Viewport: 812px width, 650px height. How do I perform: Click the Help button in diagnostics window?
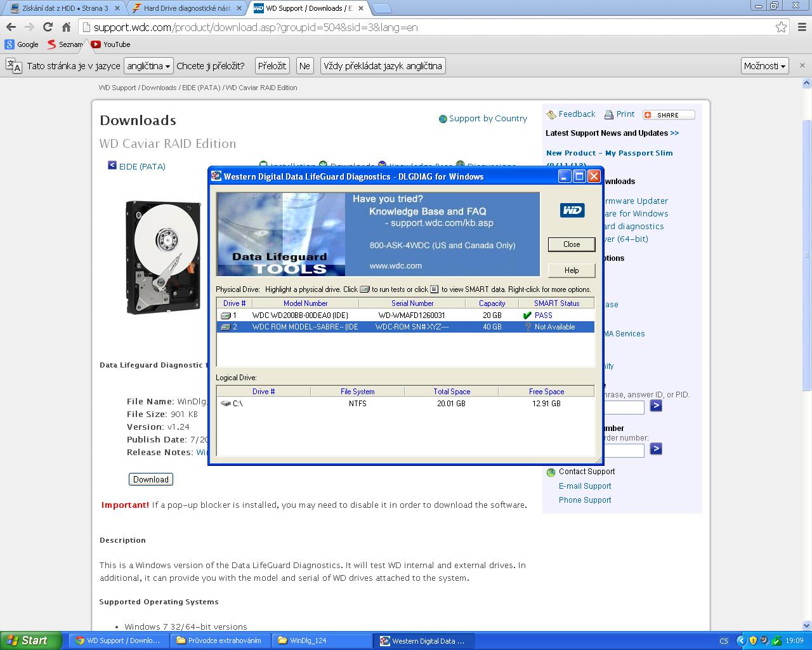(x=572, y=270)
